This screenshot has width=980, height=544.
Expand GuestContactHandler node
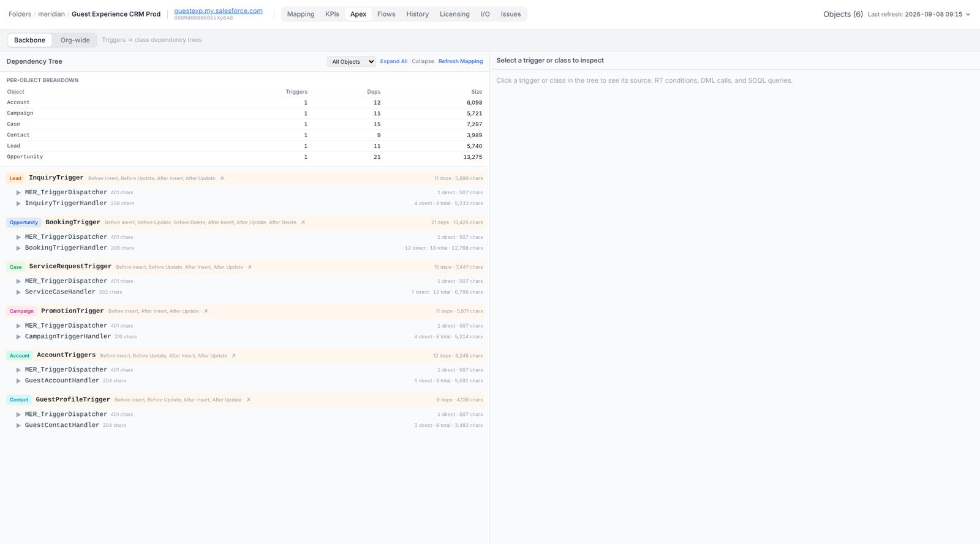[x=18, y=425]
